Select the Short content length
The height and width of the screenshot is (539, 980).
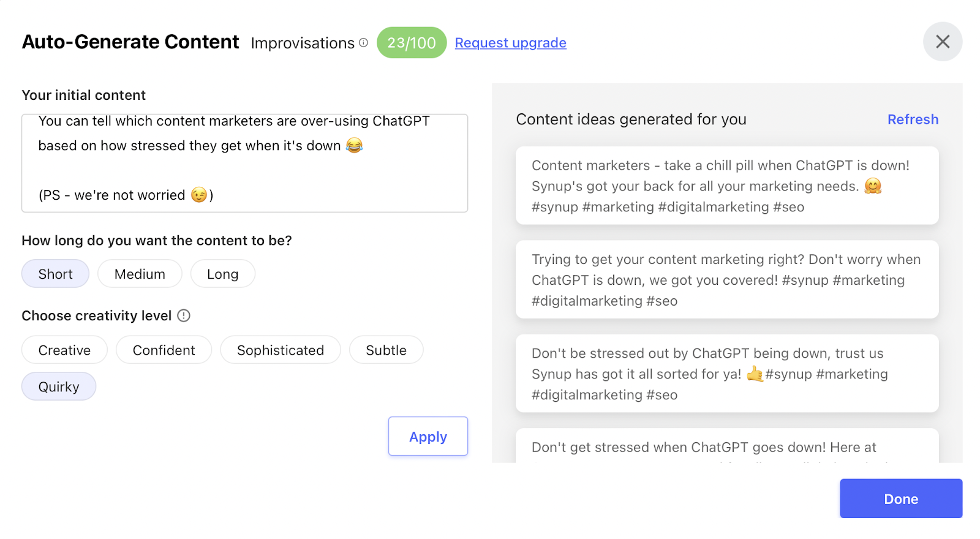click(56, 274)
